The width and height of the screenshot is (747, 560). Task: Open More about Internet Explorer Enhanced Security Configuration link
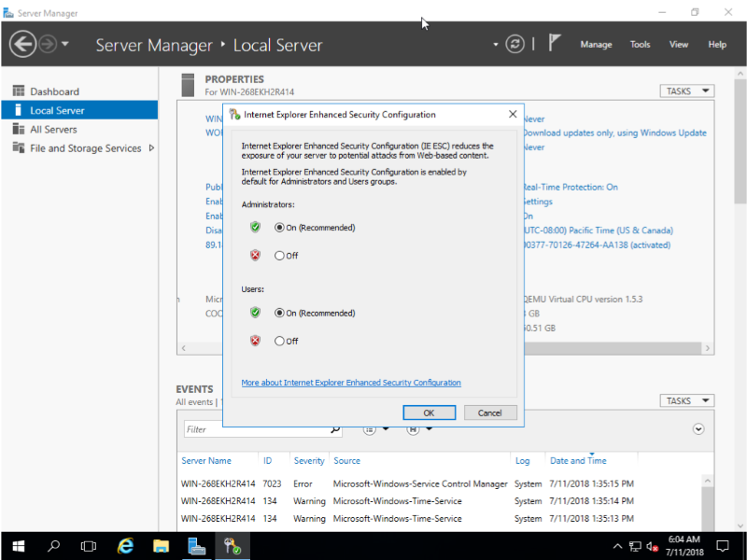pyautogui.click(x=351, y=383)
